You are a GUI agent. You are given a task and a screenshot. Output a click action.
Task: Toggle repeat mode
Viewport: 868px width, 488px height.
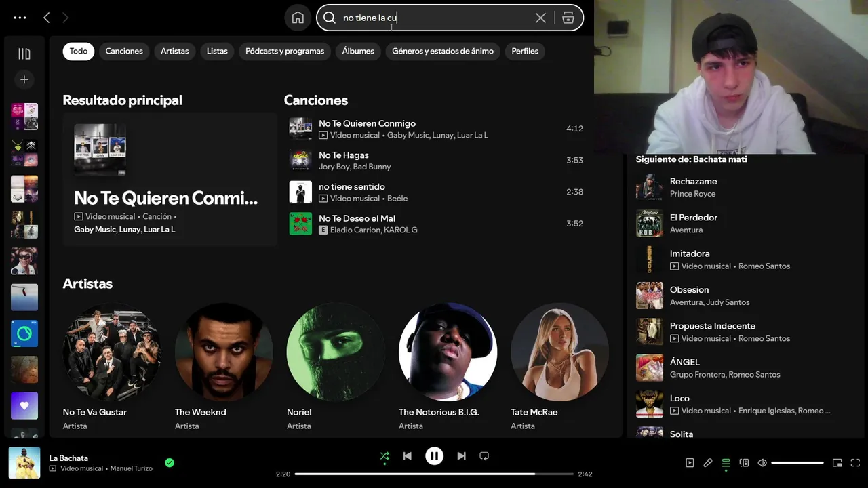click(484, 456)
